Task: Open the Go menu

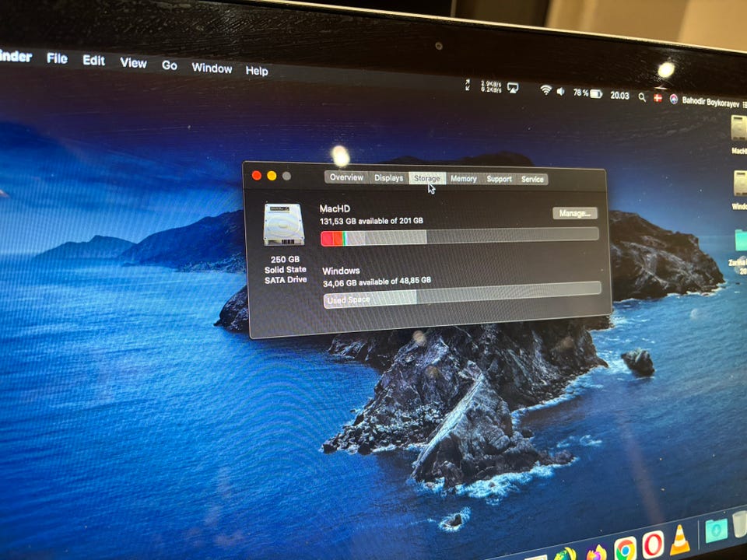Action: [170, 65]
